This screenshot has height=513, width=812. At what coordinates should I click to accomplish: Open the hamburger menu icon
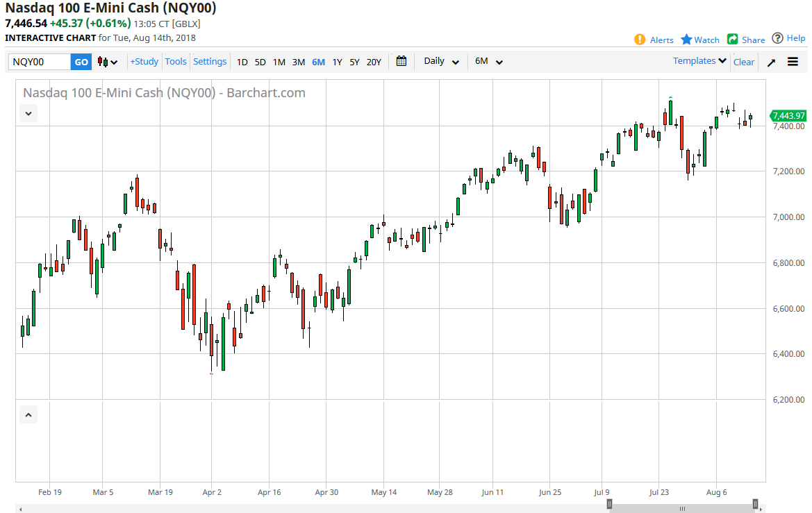pos(793,62)
